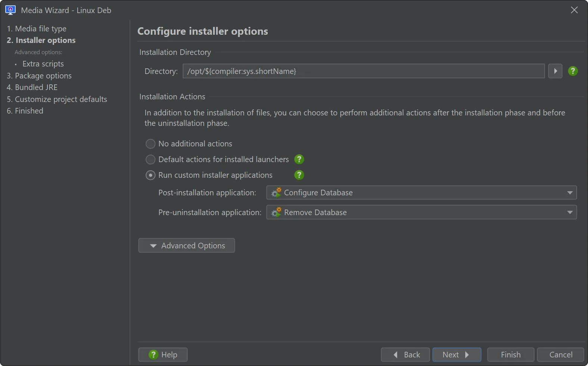Click the 'Configure installer options' heading
The height and width of the screenshot is (366, 588).
tap(203, 31)
